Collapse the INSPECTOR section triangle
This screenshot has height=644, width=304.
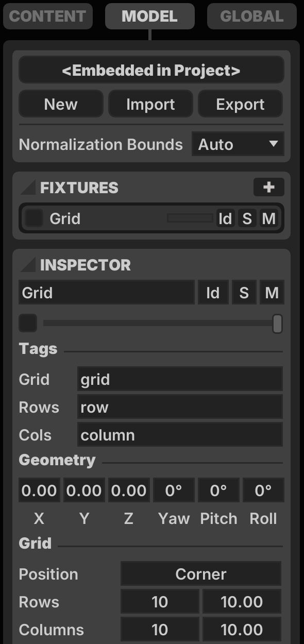[x=28, y=265]
